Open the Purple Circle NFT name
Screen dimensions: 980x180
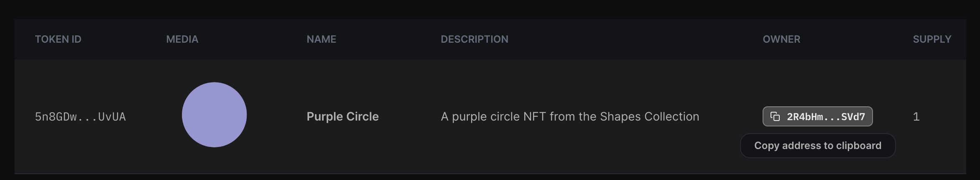pos(342,116)
